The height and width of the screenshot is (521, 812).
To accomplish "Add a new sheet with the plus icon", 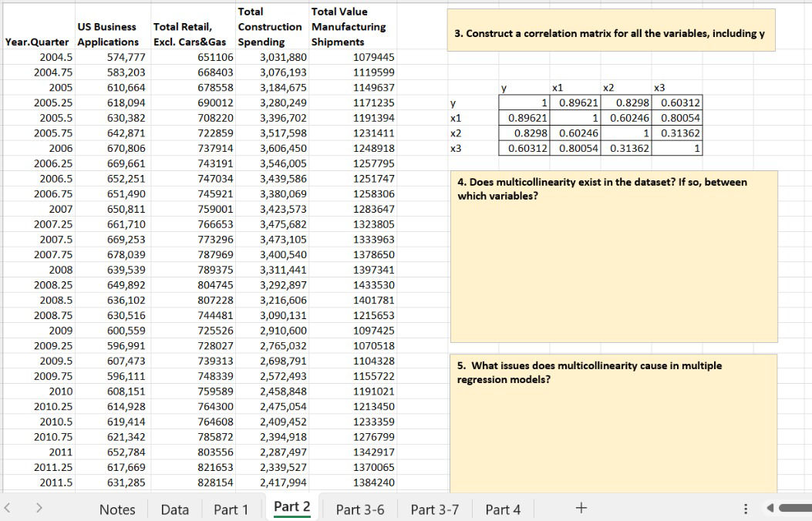I will click(580, 507).
